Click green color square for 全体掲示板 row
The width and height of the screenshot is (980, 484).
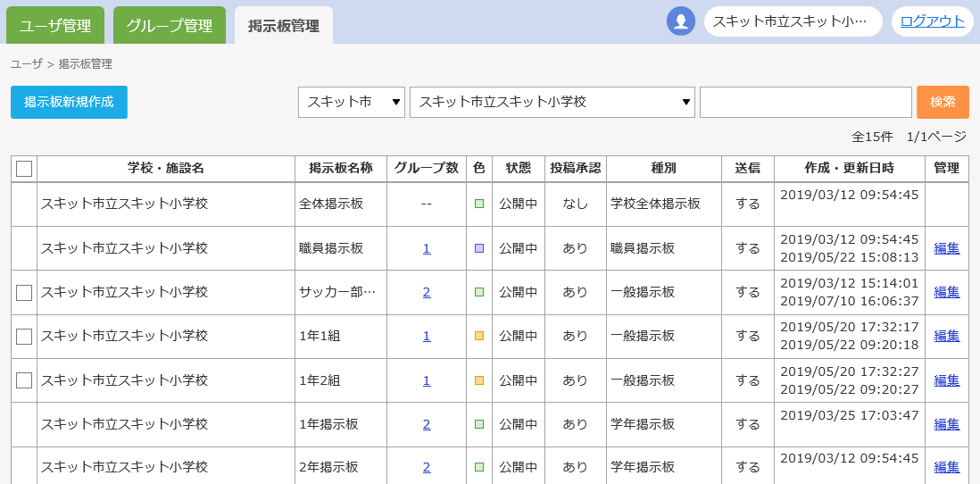(479, 204)
